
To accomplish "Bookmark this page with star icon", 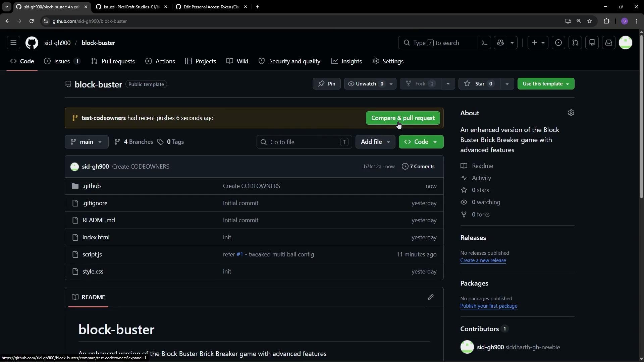I will (590, 21).
